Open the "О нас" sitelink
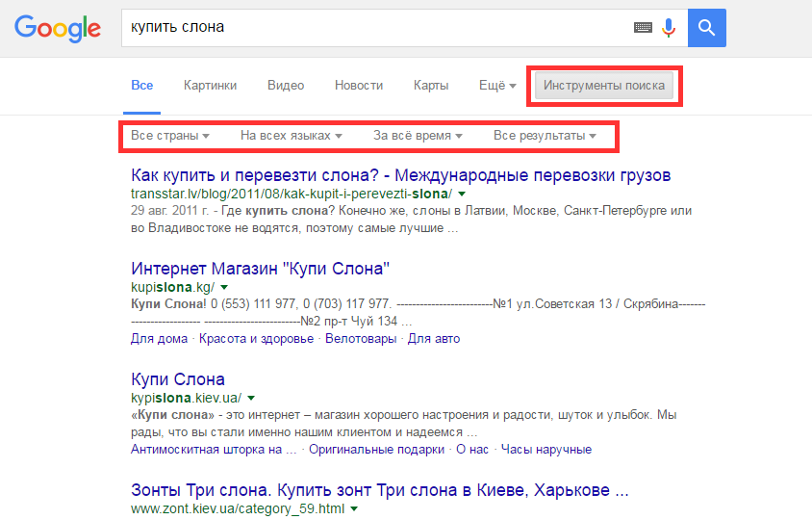 pos(472,450)
